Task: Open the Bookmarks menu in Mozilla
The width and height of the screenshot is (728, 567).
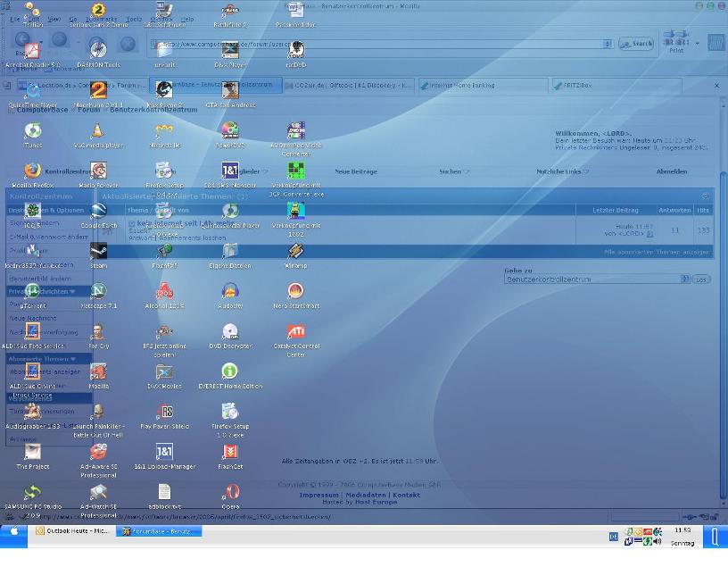Action: pyautogui.click(x=102, y=19)
